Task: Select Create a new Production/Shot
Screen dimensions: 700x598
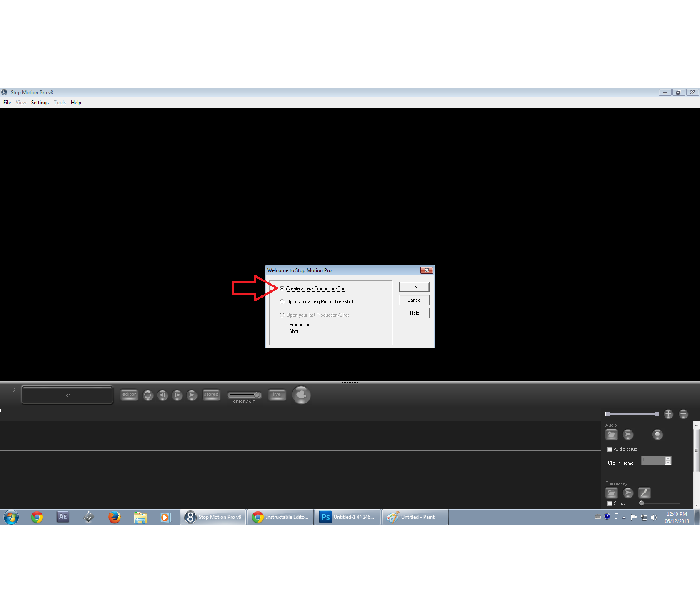Action: tap(282, 288)
